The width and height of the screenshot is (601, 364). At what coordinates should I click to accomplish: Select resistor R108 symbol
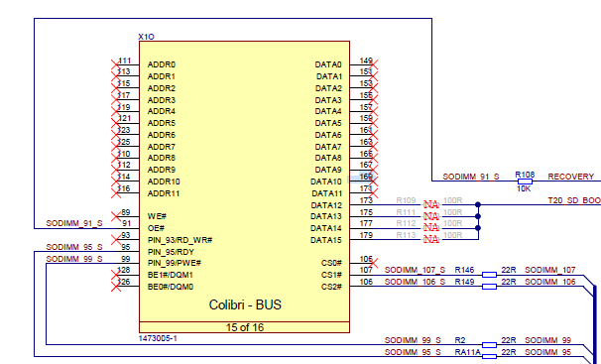point(525,182)
